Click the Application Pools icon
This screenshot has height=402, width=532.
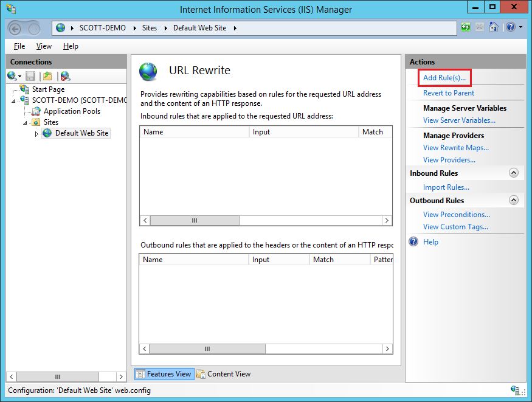pyautogui.click(x=36, y=111)
